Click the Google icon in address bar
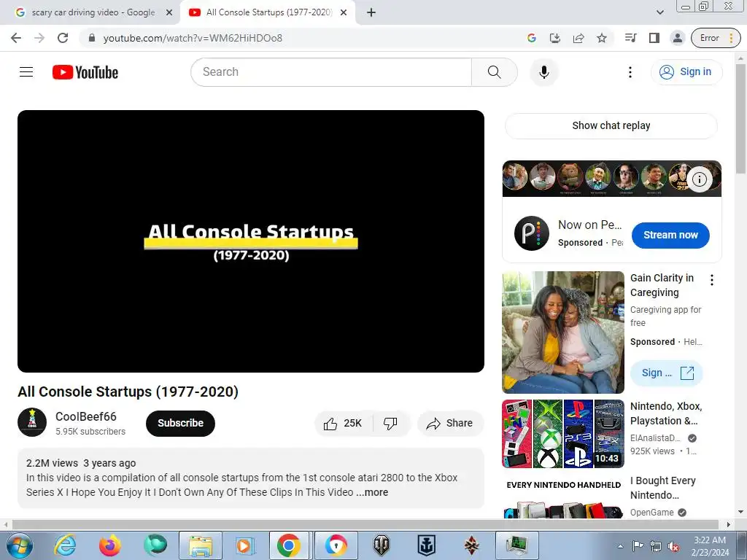The width and height of the screenshot is (747, 560). click(532, 38)
